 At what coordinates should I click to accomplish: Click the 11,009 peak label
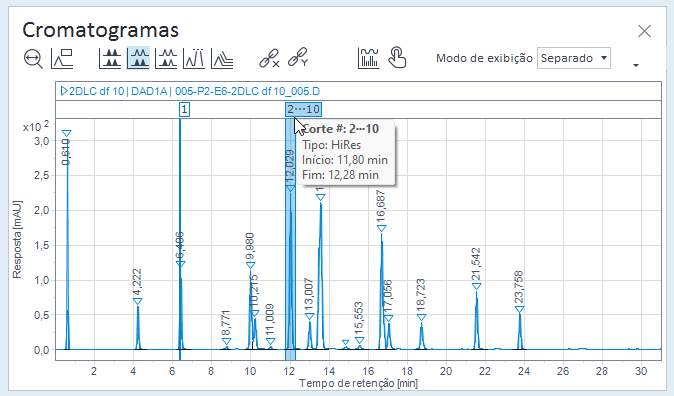(x=270, y=320)
